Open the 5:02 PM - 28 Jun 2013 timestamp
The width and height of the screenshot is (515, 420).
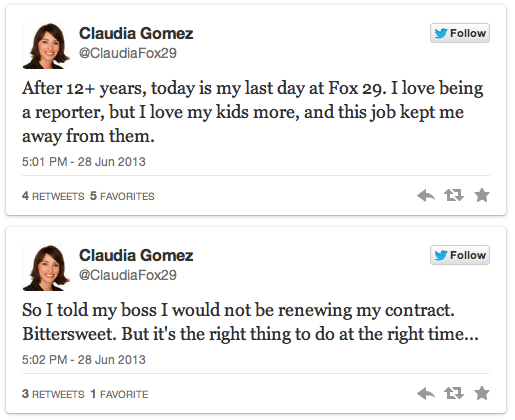pyautogui.click(x=84, y=360)
